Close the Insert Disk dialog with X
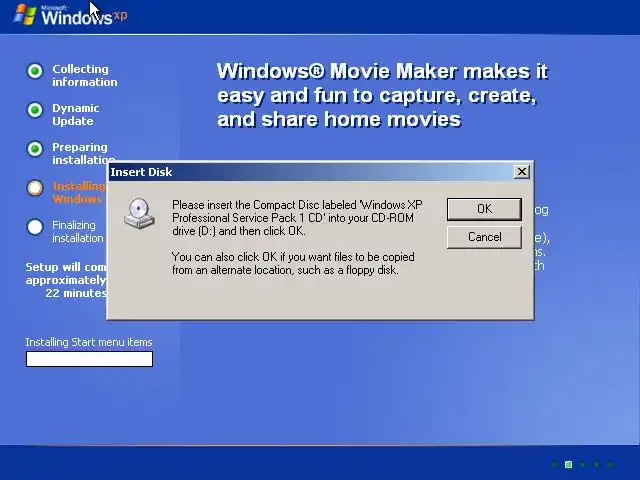This screenshot has height=480, width=640. (x=522, y=172)
